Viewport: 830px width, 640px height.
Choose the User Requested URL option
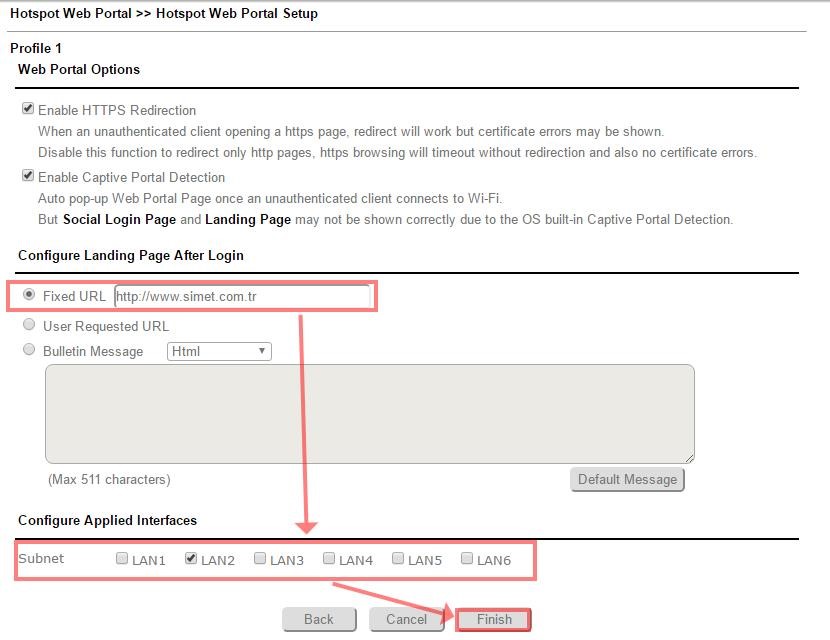29,325
